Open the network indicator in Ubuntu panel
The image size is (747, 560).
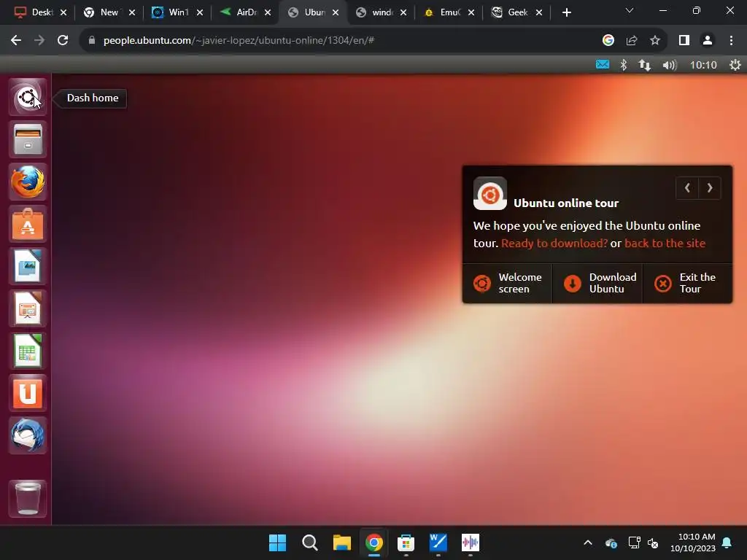click(645, 65)
